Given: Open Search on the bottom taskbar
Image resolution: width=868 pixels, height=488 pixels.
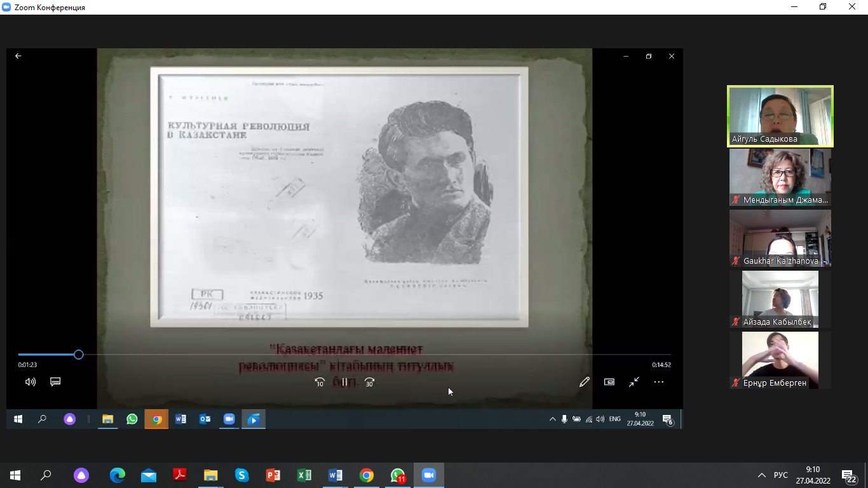Looking at the screenshot, I should point(46,475).
